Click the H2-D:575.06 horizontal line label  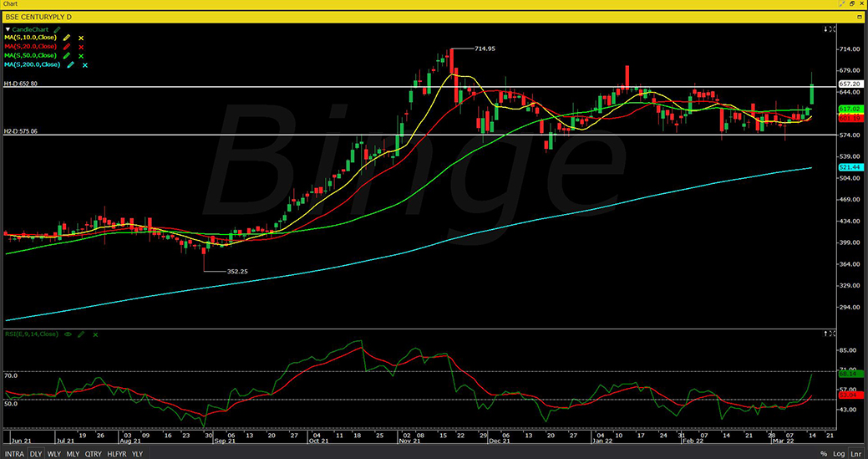[x=20, y=131]
